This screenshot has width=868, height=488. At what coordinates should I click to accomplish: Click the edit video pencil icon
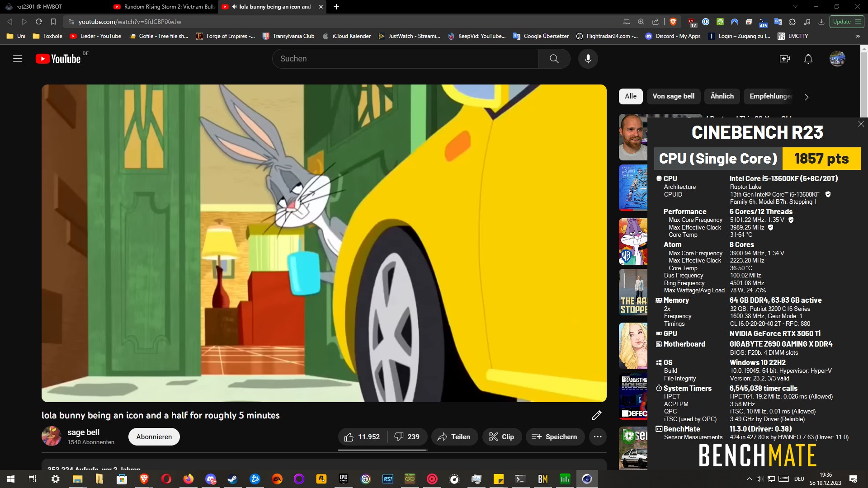pos(596,416)
